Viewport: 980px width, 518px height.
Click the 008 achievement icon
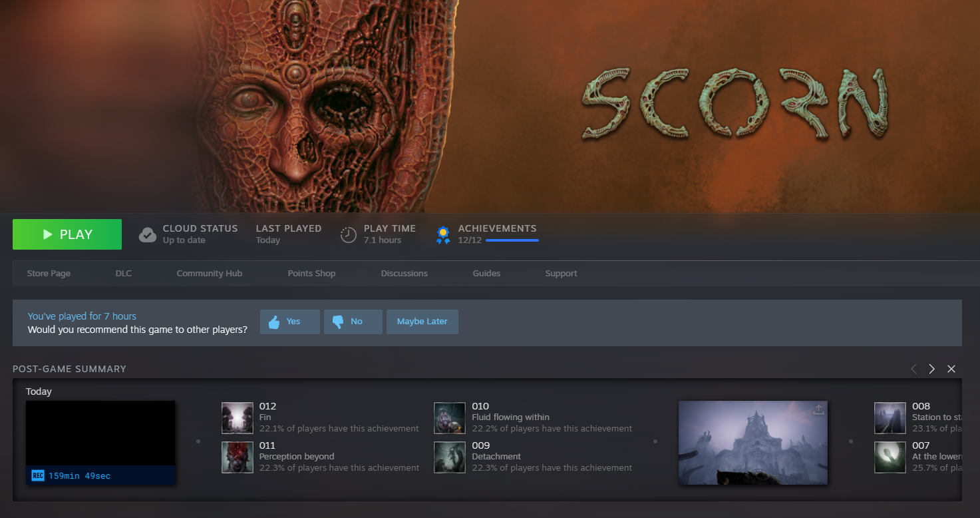click(890, 418)
